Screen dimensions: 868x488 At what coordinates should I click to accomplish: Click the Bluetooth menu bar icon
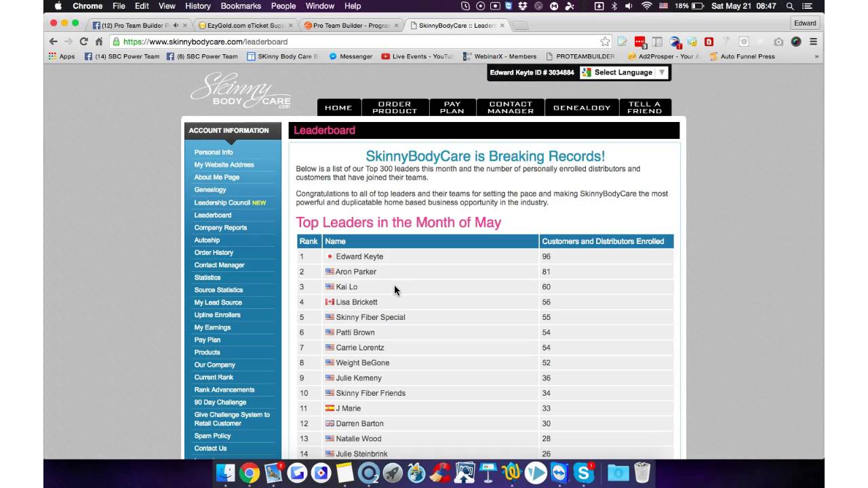614,6
